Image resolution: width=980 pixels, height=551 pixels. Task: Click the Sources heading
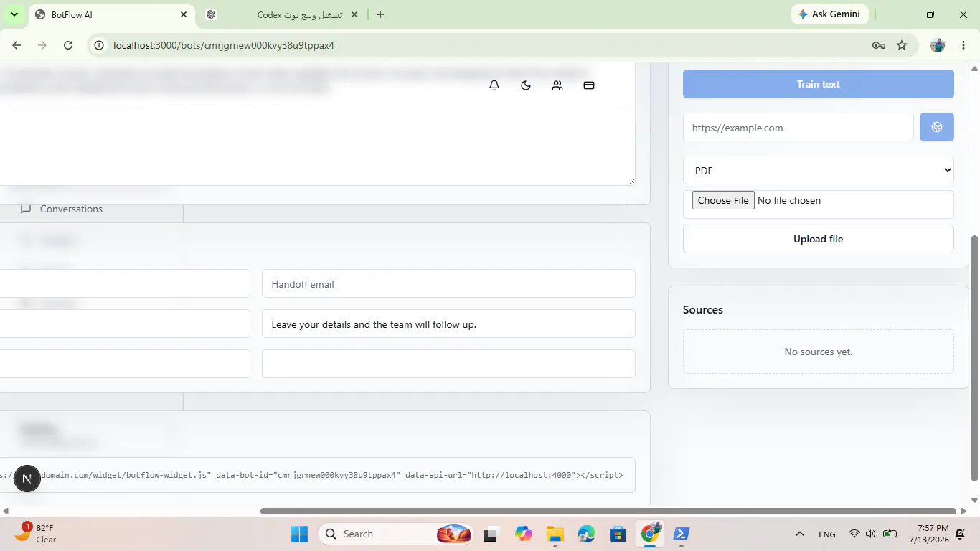[x=703, y=310]
